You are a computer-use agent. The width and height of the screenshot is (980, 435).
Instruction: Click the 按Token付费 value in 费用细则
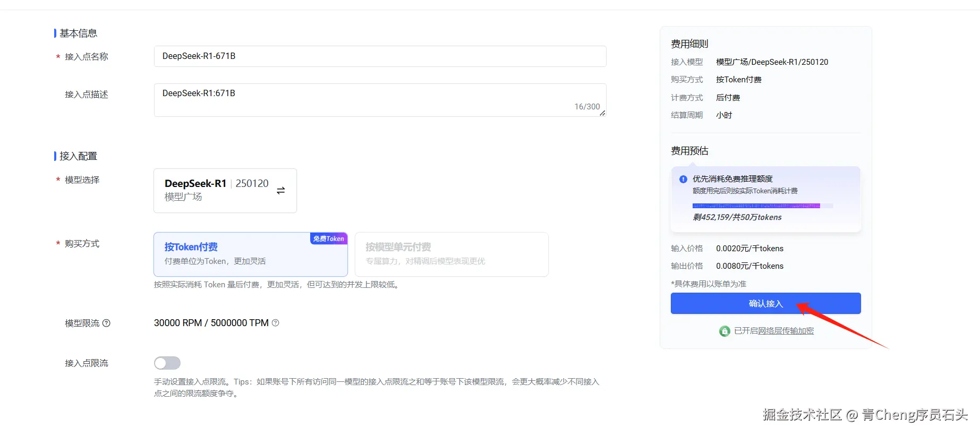738,80
